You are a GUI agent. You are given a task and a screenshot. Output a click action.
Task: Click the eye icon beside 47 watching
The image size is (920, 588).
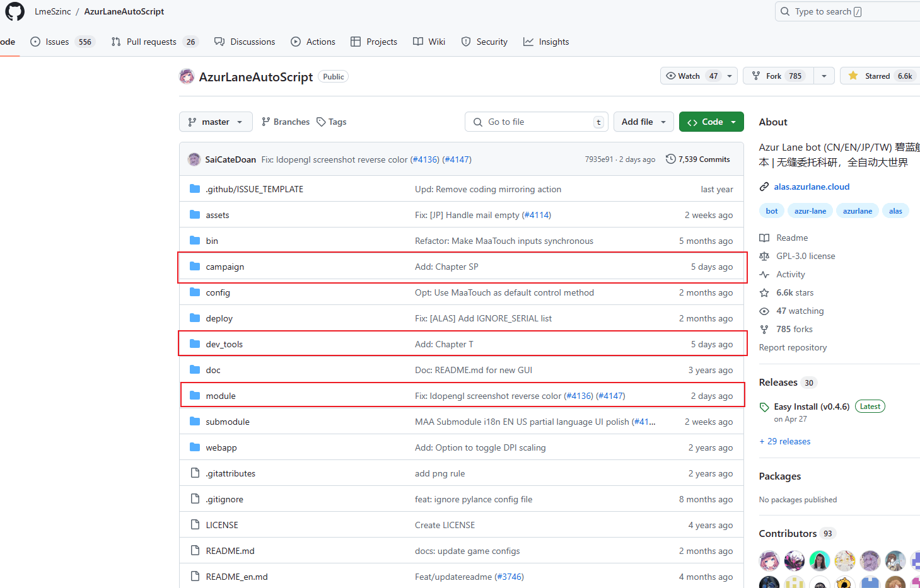click(x=764, y=311)
